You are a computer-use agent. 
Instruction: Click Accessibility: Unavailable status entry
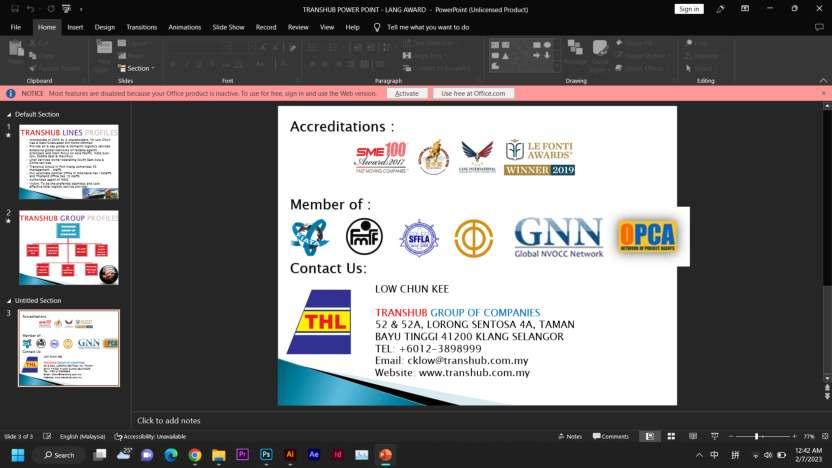click(150, 436)
